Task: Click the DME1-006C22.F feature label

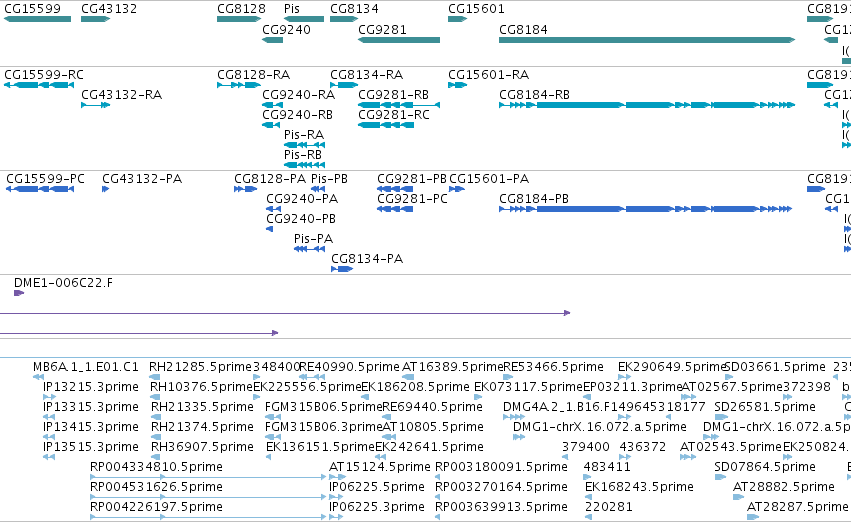Action: (63, 283)
